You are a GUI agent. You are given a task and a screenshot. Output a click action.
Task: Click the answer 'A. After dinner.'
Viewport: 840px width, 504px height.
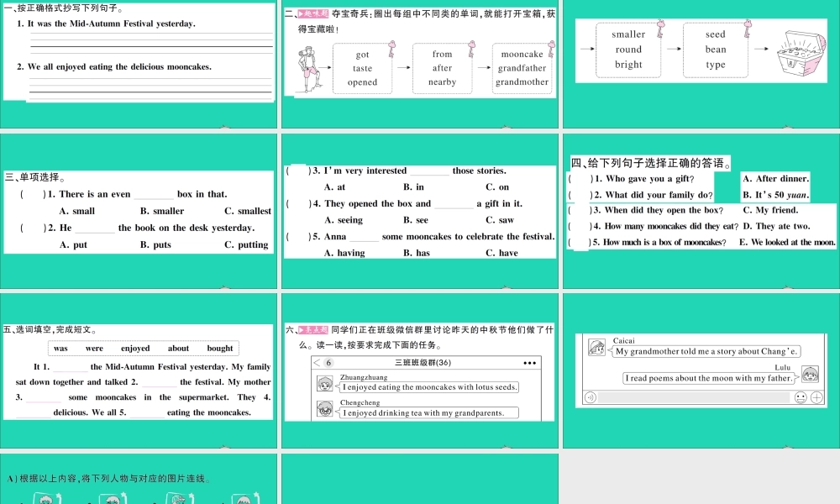click(775, 179)
